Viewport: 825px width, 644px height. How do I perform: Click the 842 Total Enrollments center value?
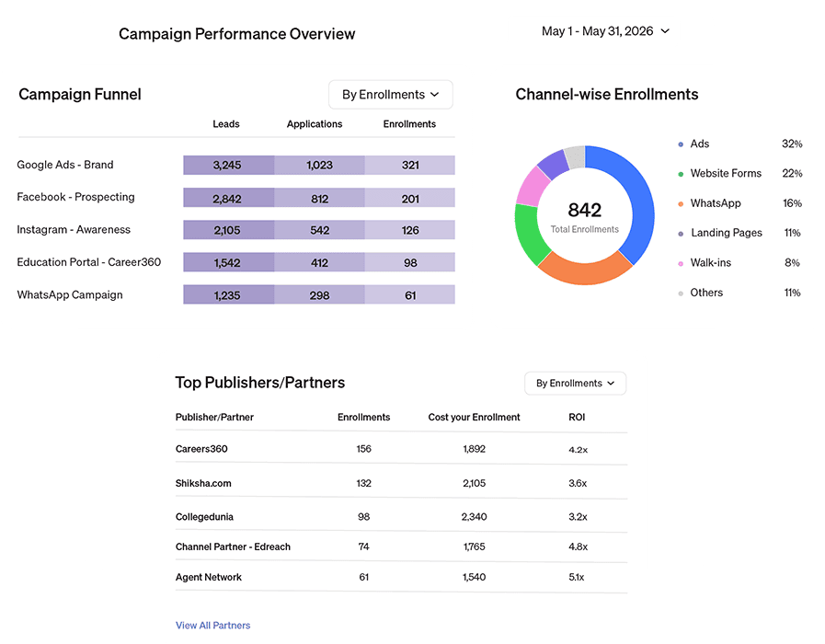(x=585, y=217)
